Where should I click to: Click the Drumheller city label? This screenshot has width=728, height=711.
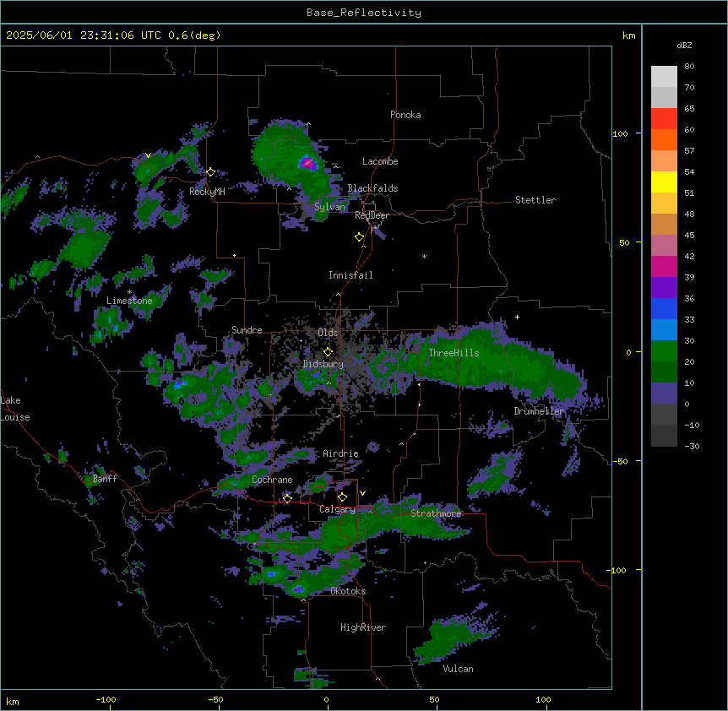[539, 411]
